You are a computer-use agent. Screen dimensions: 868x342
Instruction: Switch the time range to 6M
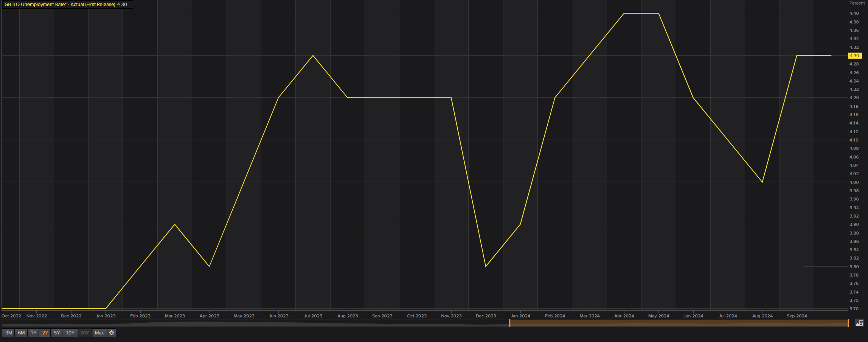[x=21, y=333]
